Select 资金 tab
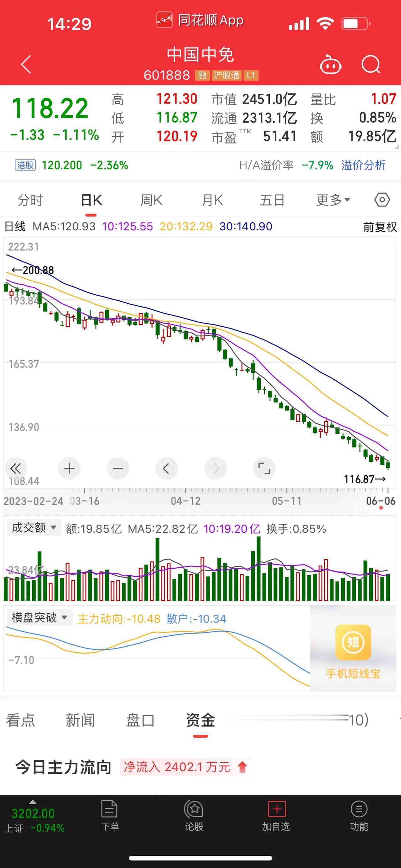 [x=200, y=720]
